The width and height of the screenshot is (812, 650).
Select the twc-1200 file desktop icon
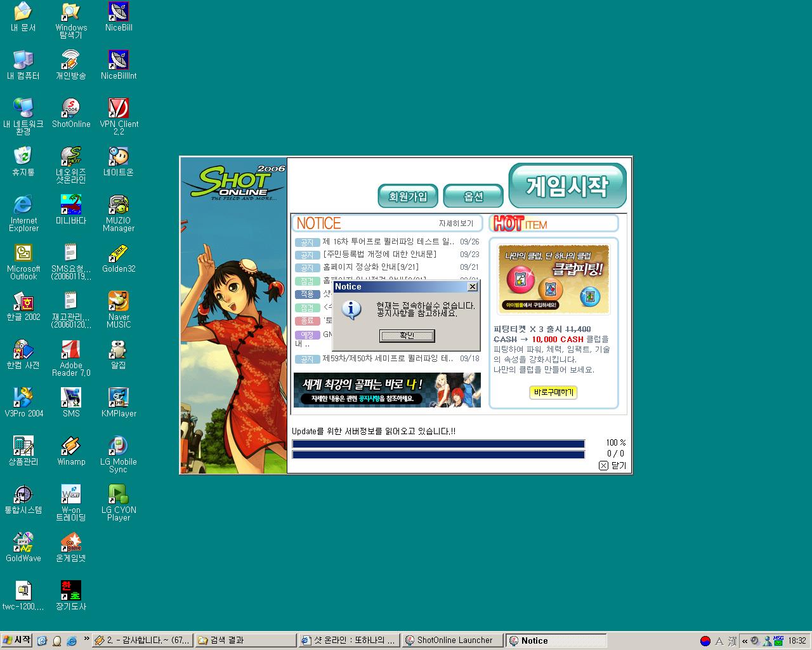tap(23, 596)
